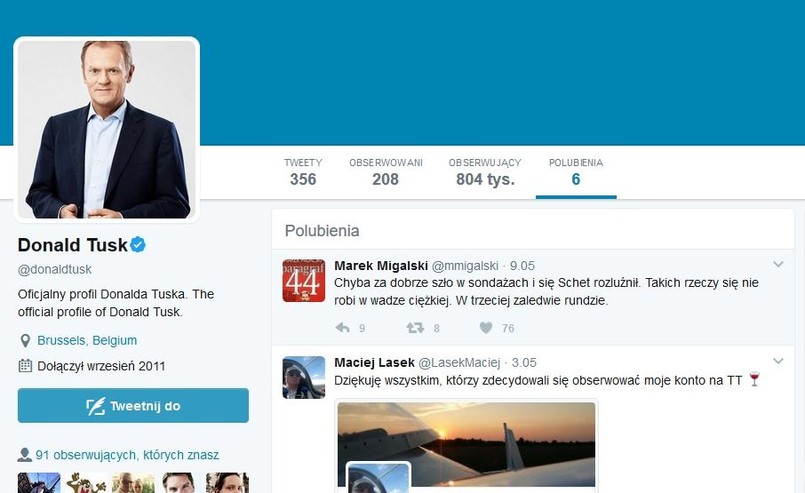
Task: Click the tweet text starting 'Chyba za dobrze szło'
Action: pos(546,292)
